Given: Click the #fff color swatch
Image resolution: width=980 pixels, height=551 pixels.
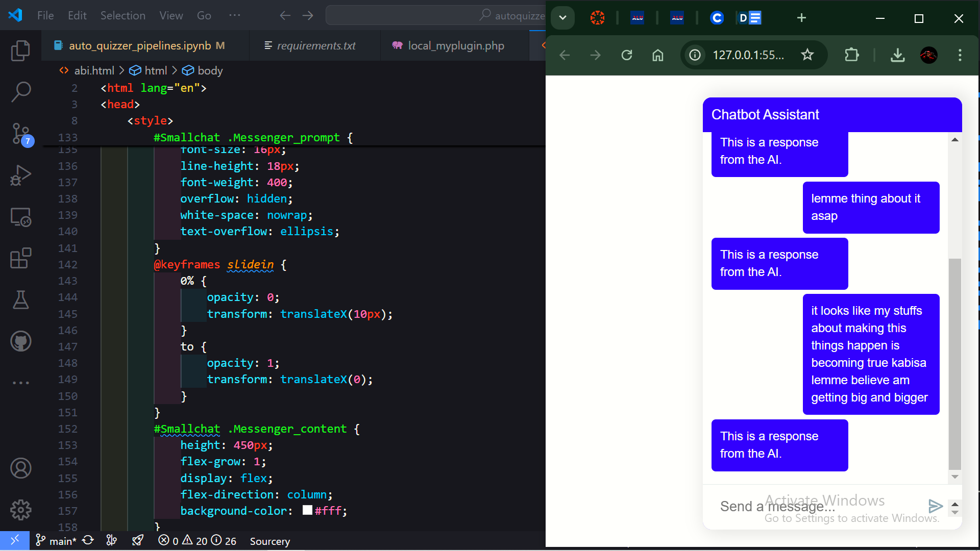Looking at the screenshot, I should (307, 510).
